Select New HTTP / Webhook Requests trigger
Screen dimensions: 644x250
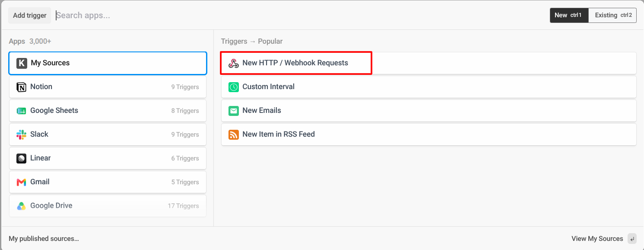coord(429,63)
